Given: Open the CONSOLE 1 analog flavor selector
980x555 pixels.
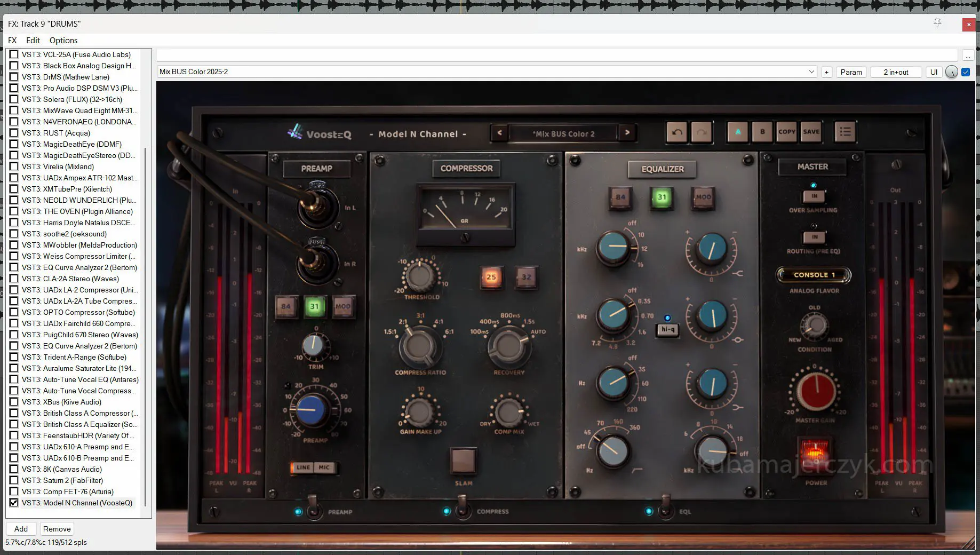Looking at the screenshot, I should tap(814, 275).
